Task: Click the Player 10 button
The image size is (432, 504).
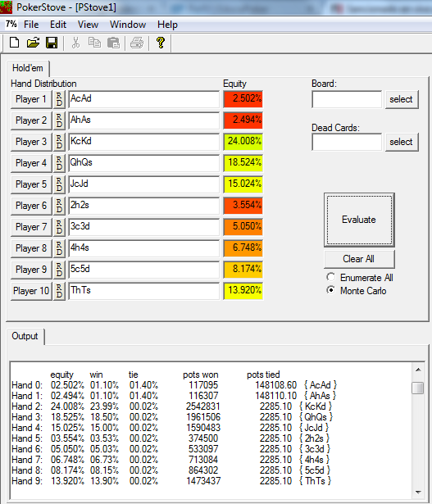Action: click(x=31, y=291)
